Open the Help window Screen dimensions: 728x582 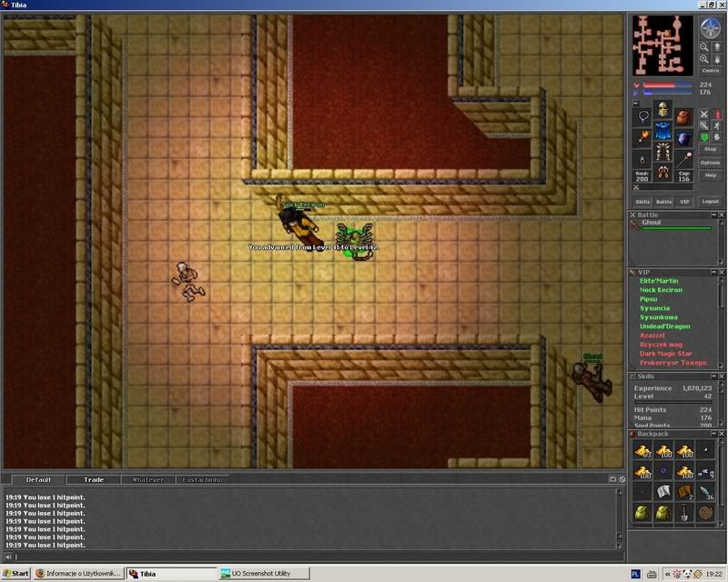coord(711,175)
